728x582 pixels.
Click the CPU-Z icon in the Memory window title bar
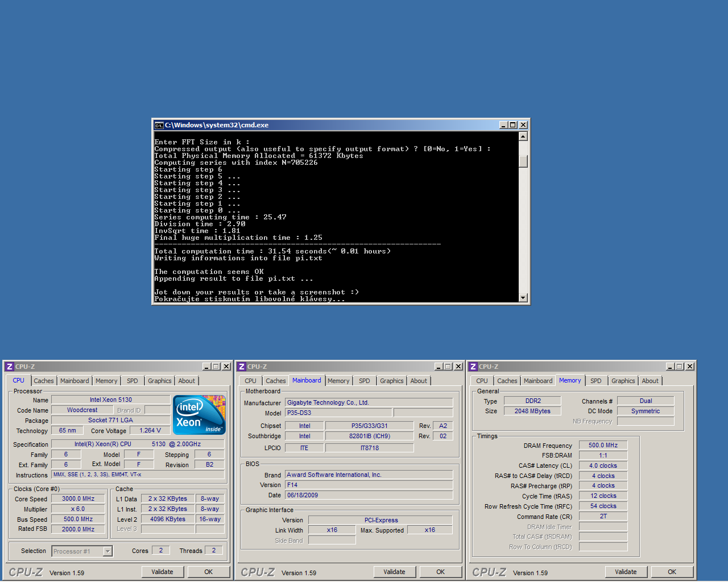pos(473,367)
